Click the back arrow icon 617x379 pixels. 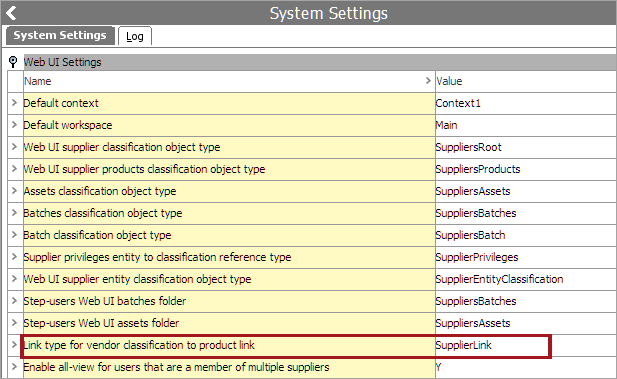11,13
